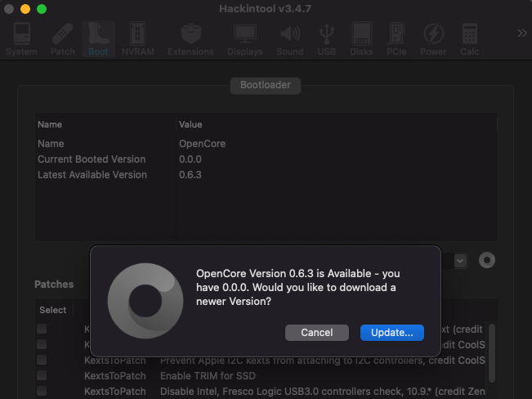Check the Disable Intel USB3.0 patch checkbox
This screenshot has width=532, height=399.
coord(42,391)
